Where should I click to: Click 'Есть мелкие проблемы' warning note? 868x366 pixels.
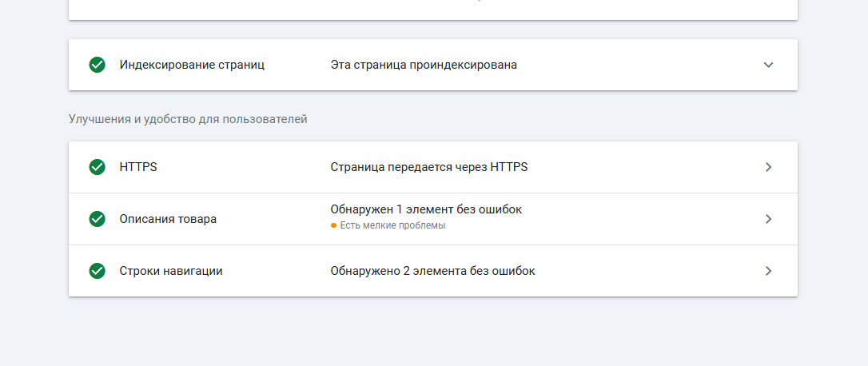(392, 226)
